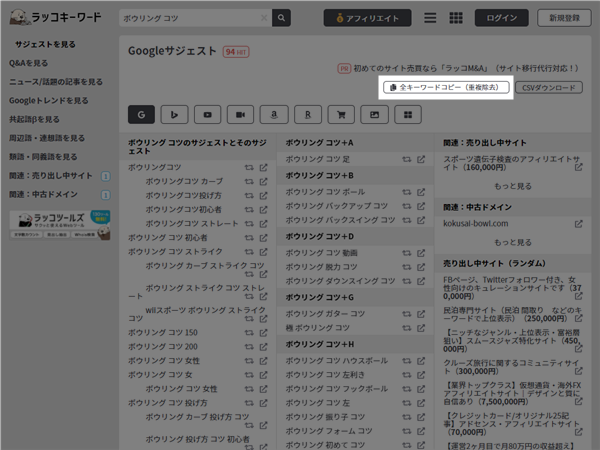Open sidebar 関連：売り出し中サイト
The height and width of the screenshot is (450, 600).
point(51,176)
